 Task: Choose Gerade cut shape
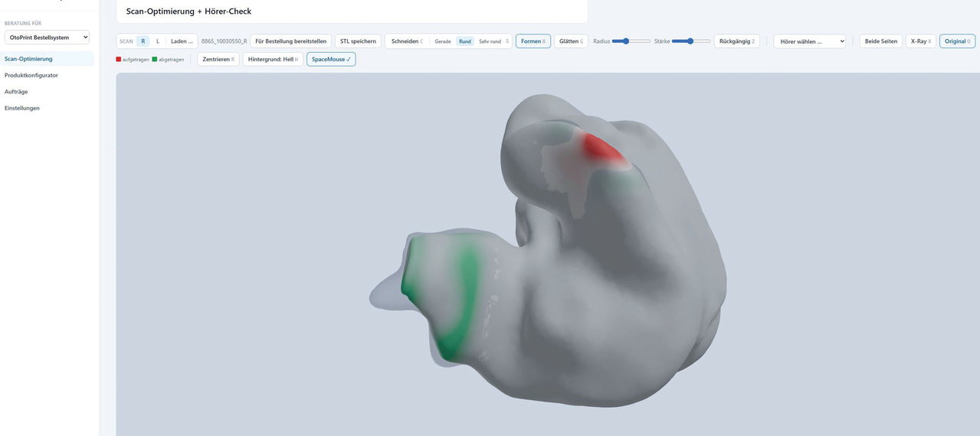(x=443, y=41)
